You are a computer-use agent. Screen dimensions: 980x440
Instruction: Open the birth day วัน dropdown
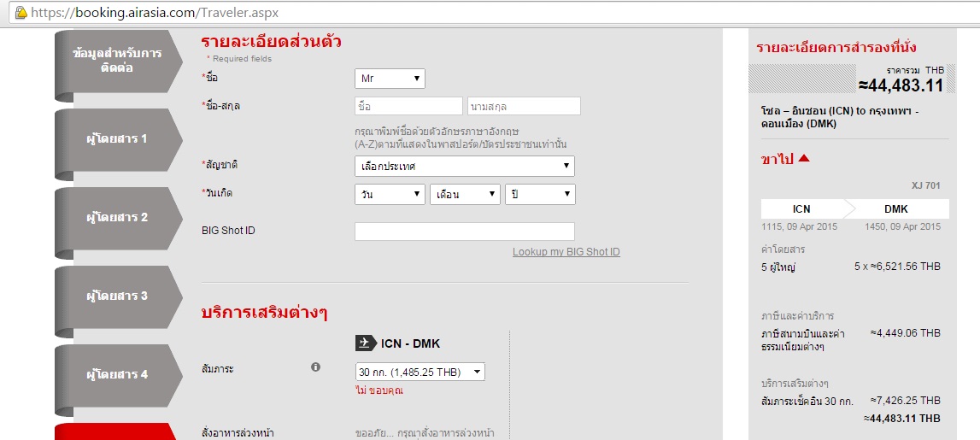[390, 195]
